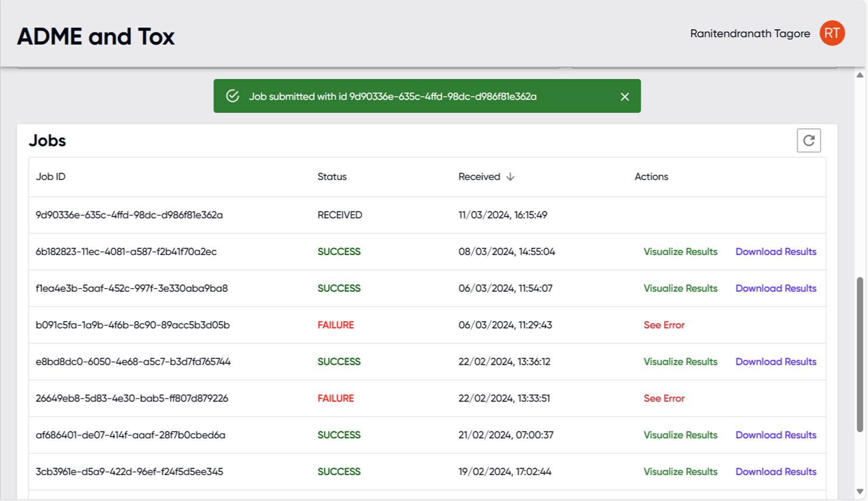Image resolution: width=868 pixels, height=501 pixels.
Task: Click the Ranitendranath Tagore user name
Action: point(750,34)
